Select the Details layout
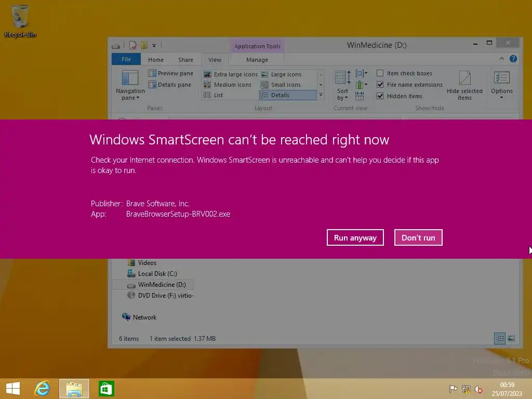 pyautogui.click(x=287, y=95)
